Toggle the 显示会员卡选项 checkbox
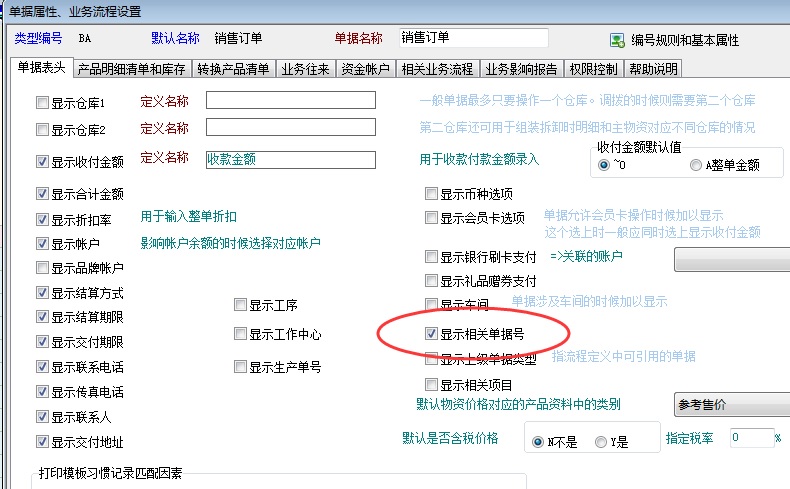 click(x=432, y=218)
